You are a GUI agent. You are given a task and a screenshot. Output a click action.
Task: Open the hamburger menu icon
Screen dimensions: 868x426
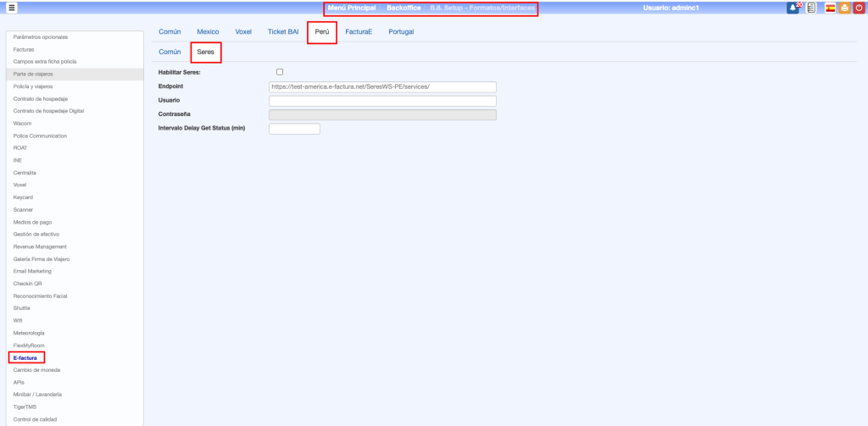[x=12, y=8]
